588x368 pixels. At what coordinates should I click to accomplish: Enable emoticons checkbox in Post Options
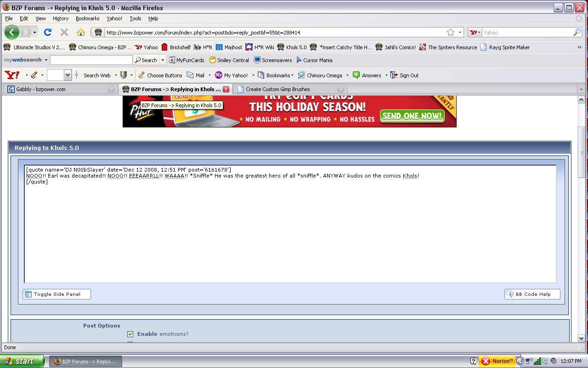(x=130, y=334)
